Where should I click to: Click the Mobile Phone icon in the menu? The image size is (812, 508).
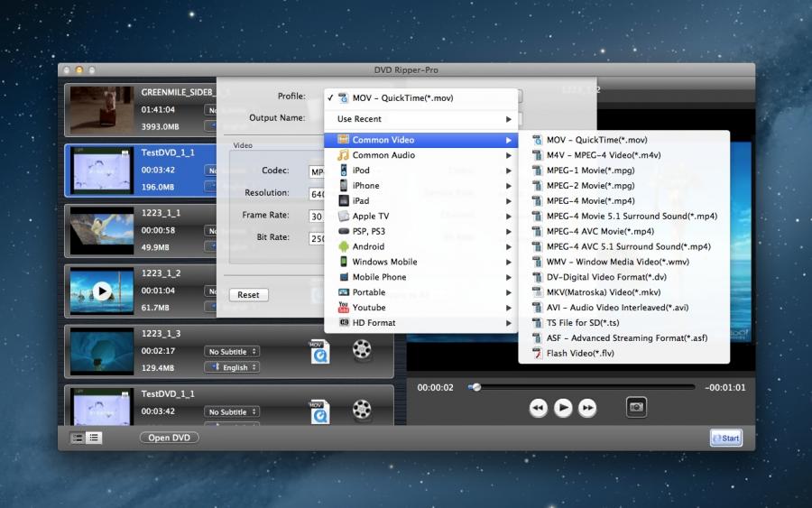click(x=344, y=277)
